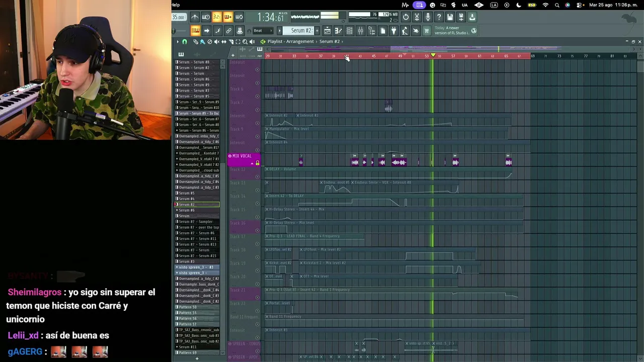Click the tempo field showing 35.000
The width and height of the screenshot is (644, 362).
coord(179,17)
